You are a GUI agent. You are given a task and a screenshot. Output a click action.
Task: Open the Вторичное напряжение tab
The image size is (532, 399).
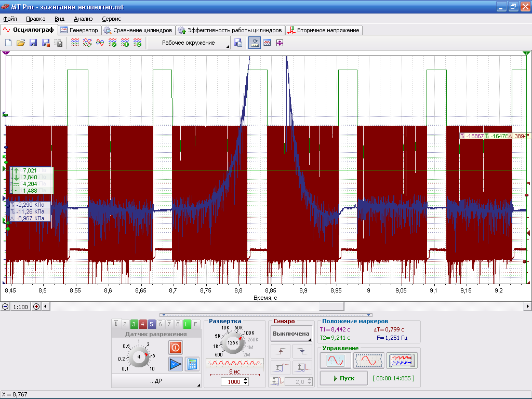click(324, 30)
